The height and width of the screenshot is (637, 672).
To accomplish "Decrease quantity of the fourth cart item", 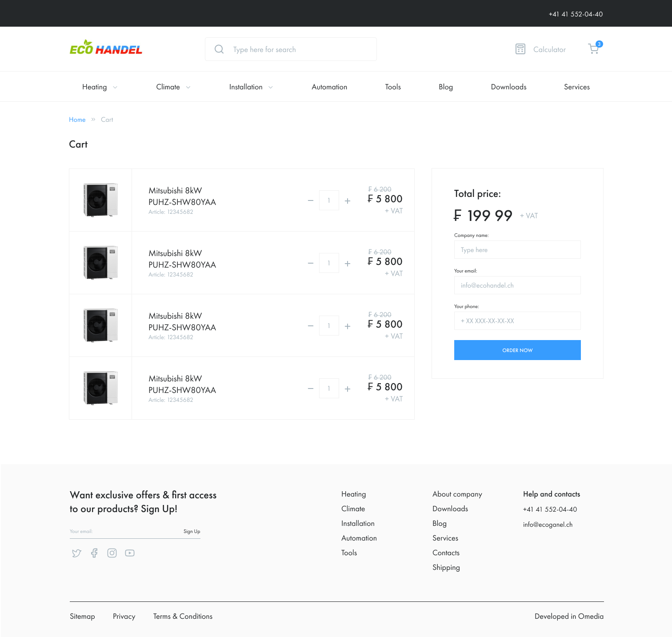I will (x=311, y=389).
